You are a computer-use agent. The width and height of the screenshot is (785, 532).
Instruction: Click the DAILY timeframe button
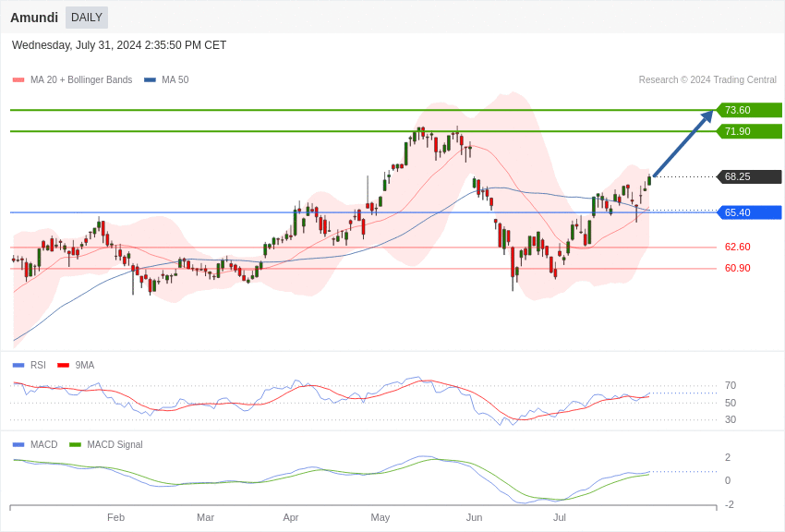87,18
